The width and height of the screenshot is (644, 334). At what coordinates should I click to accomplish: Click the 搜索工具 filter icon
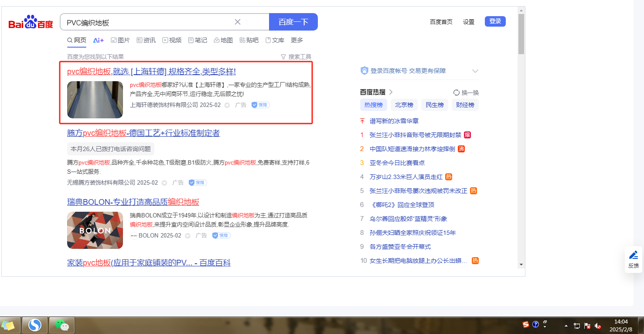pos(283,57)
